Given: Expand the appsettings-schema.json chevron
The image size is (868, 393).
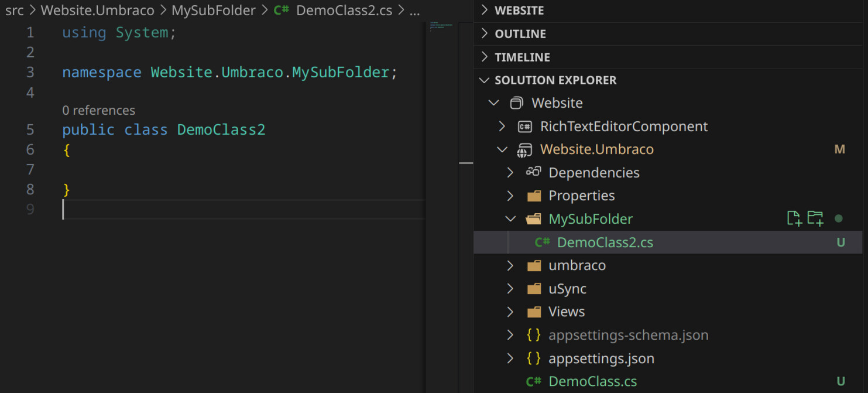Looking at the screenshot, I should coord(510,335).
